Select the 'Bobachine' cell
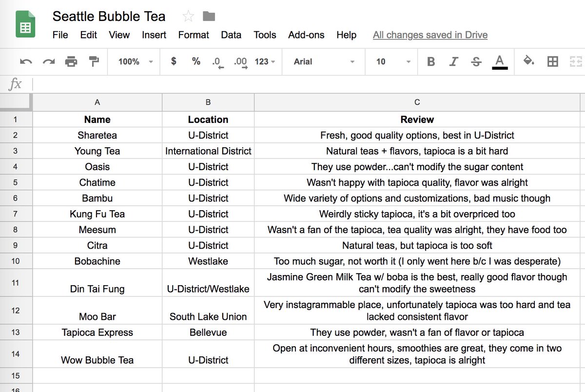Image resolution: width=585 pixels, height=392 pixels. pyautogui.click(x=97, y=261)
